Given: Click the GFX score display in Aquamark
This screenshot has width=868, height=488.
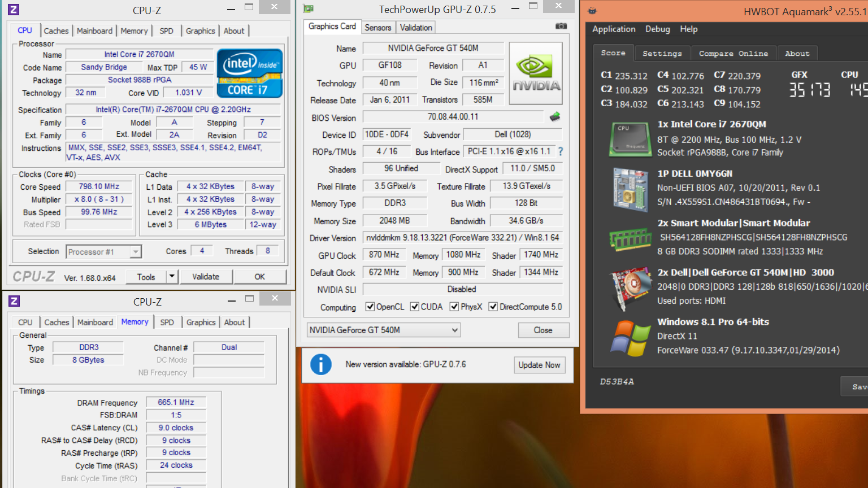Looking at the screenshot, I should click(809, 89).
